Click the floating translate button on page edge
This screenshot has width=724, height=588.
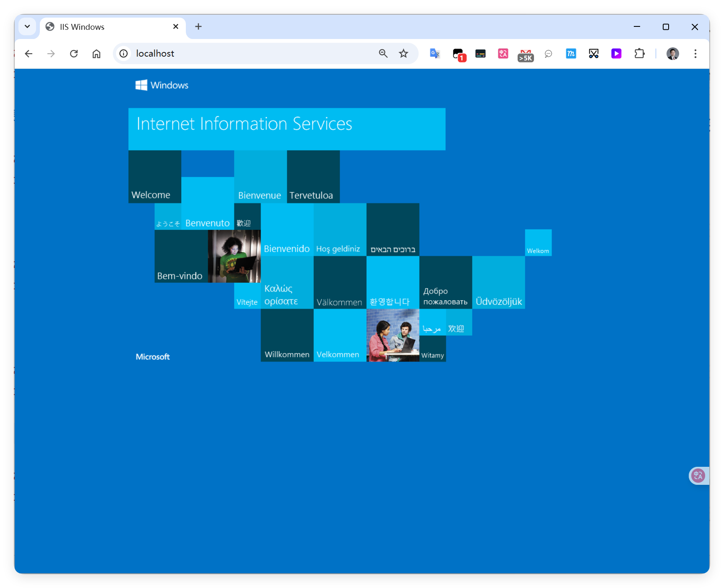(698, 476)
